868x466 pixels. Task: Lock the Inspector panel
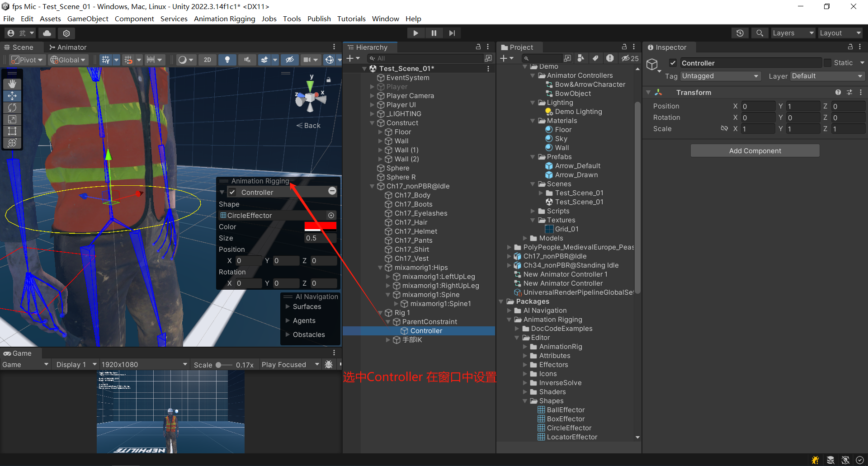(x=850, y=47)
